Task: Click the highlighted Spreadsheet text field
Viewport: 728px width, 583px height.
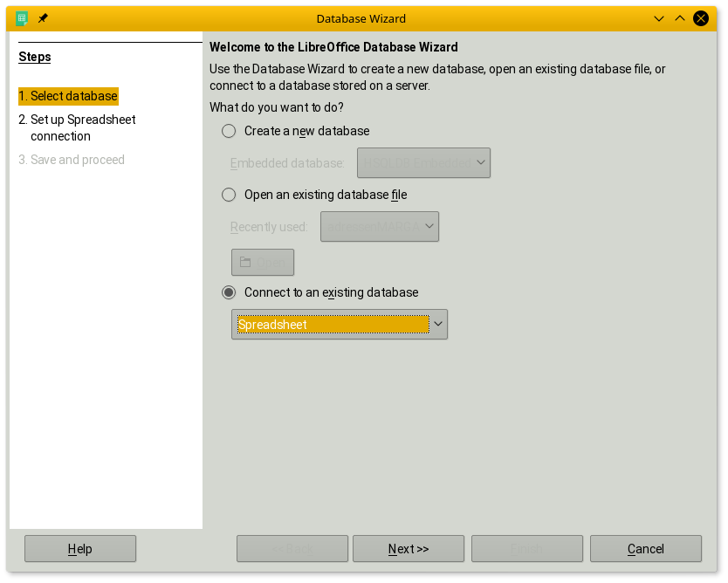Action: 333,325
